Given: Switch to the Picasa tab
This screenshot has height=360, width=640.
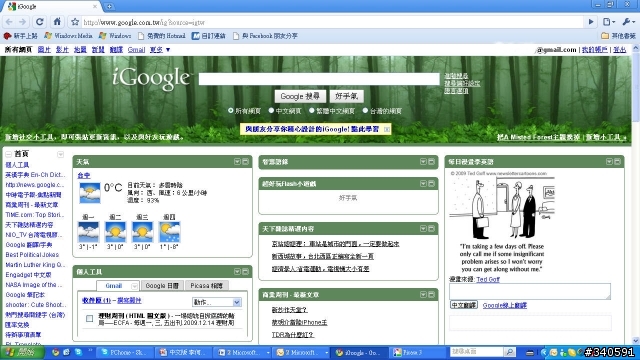Looking at the screenshot, I should pos(207,286).
